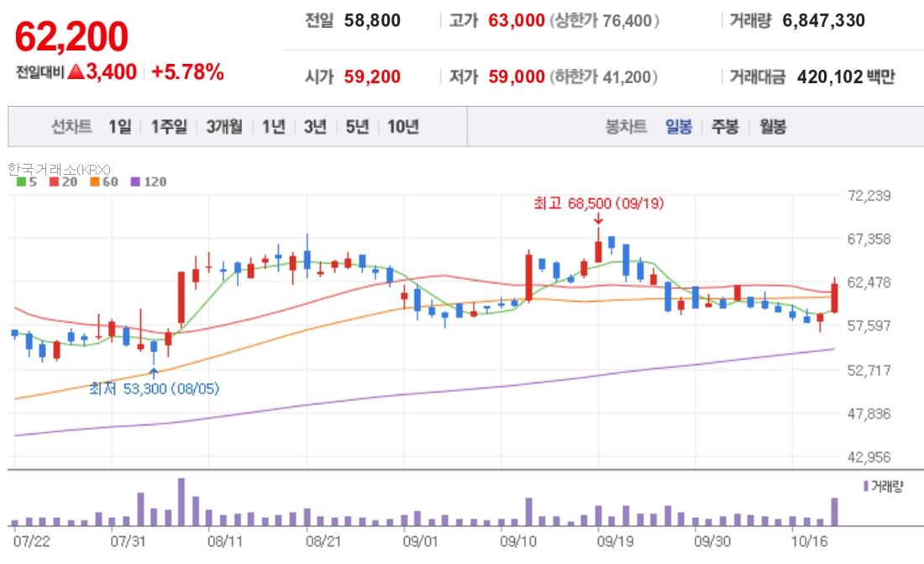Screen dimensions: 924x564
Task: Select the 1일 line chart tab
Action: pos(120,126)
